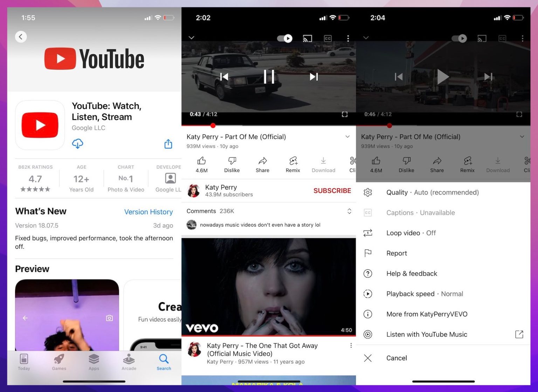Tap the cloud download icon for YouTube app
Image resolution: width=538 pixels, height=392 pixels.
77,143
